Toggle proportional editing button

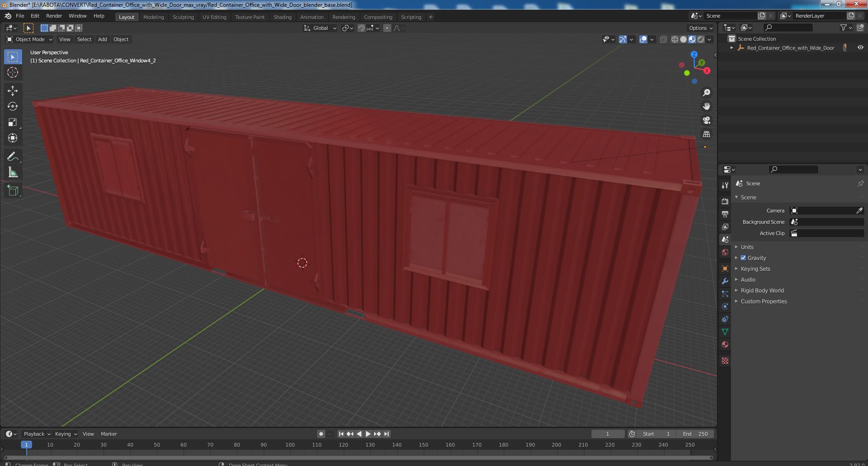point(387,28)
